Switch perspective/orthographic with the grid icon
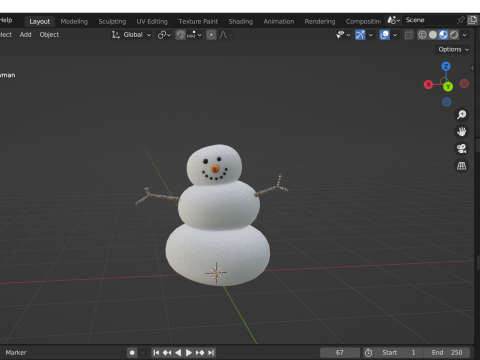The width and height of the screenshot is (480, 360). click(462, 166)
